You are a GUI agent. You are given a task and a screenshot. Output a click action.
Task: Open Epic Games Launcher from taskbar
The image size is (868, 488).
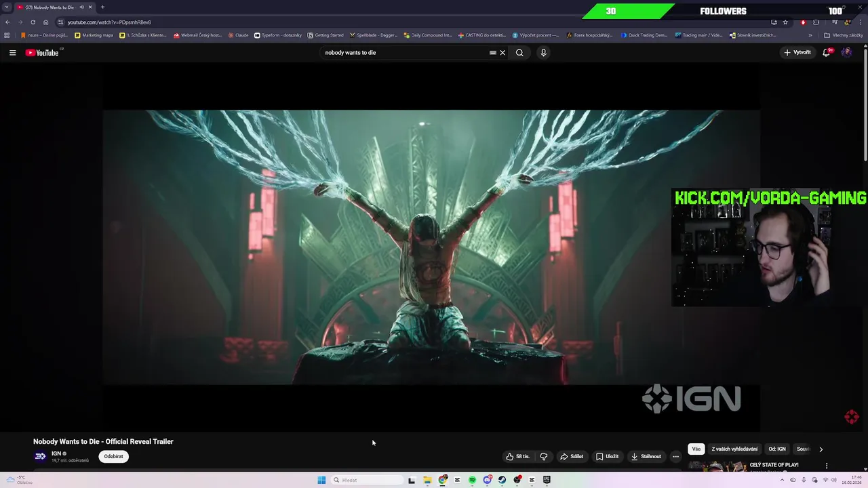pyautogui.click(x=547, y=480)
